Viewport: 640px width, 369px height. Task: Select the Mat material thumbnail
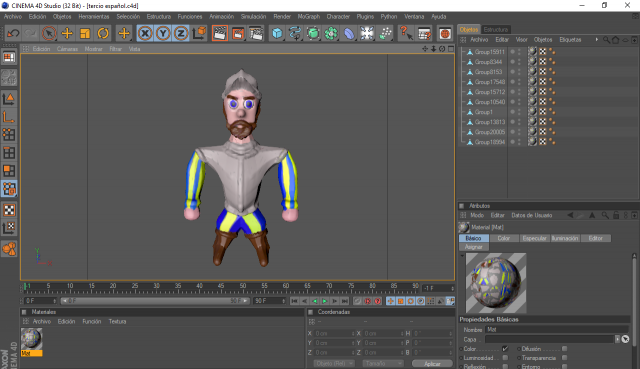click(31, 339)
